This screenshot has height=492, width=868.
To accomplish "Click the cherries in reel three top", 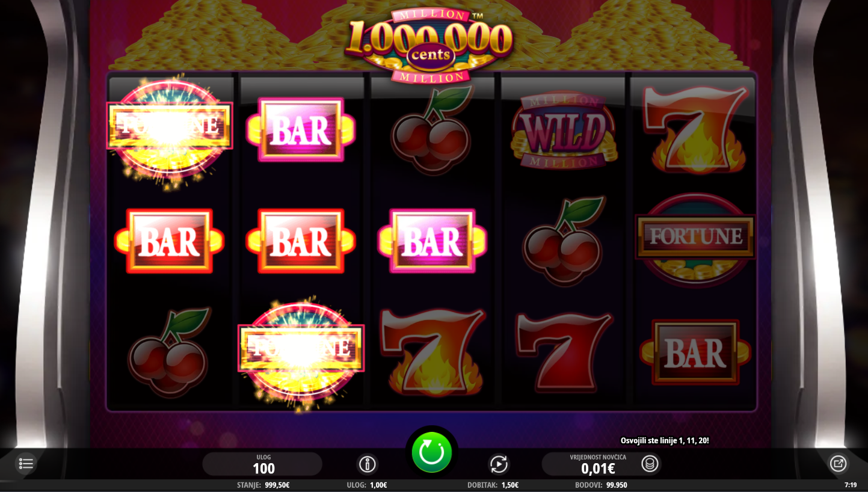I will click(432, 130).
